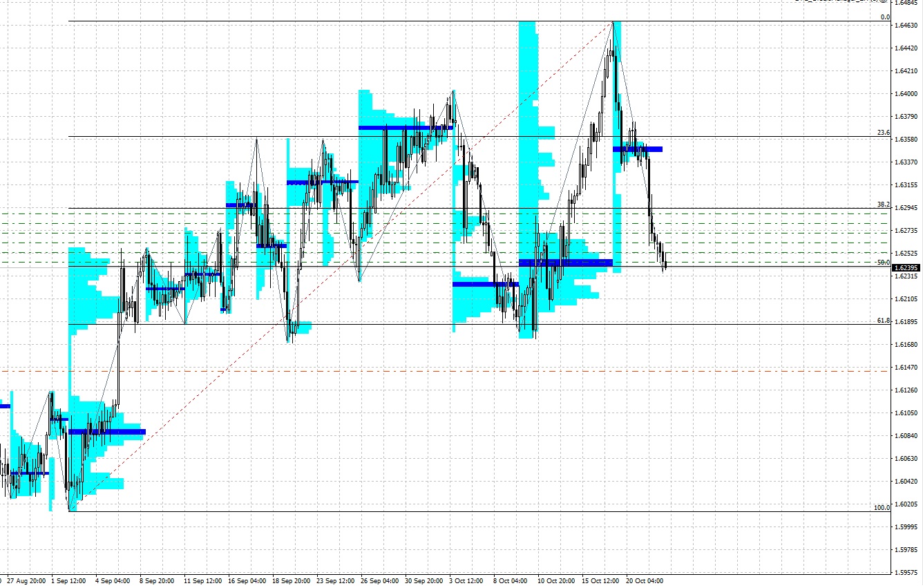The height and width of the screenshot is (588, 923).
Task: Click price axis value 1.63155
Action: 906,185
